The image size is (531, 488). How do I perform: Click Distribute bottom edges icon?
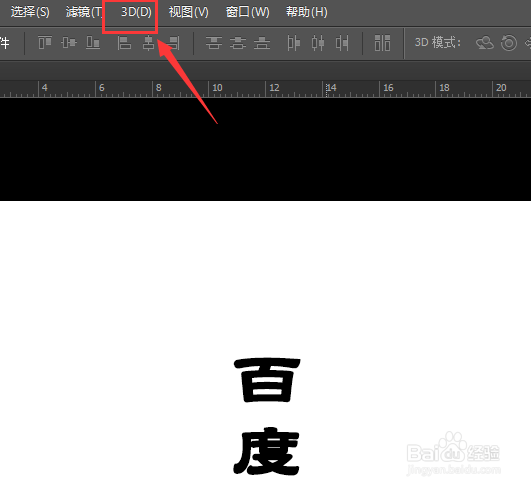[262, 43]
